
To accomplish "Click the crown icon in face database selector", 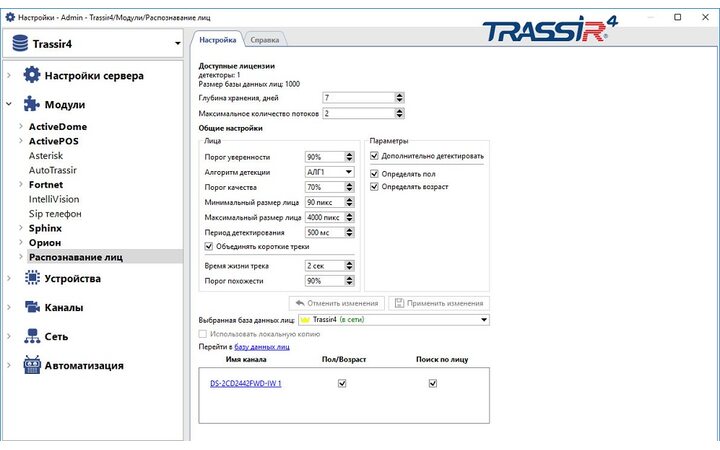I will pos(305,320).
